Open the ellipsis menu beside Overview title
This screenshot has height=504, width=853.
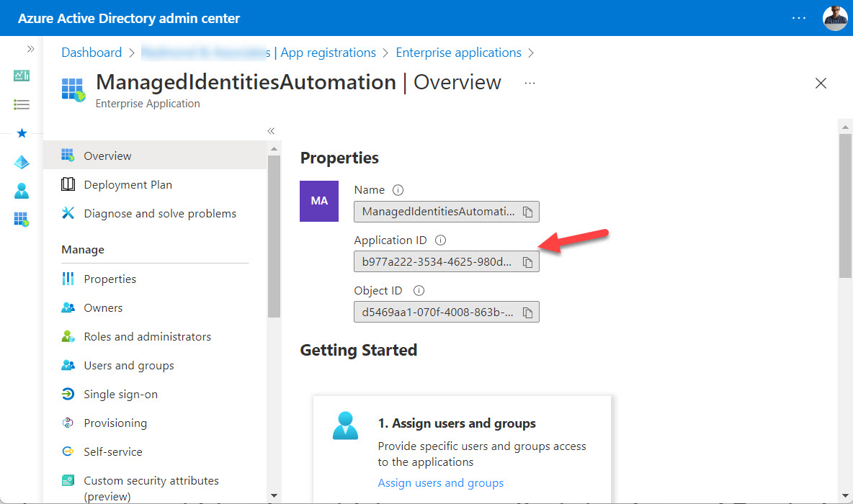pos(530,84)
